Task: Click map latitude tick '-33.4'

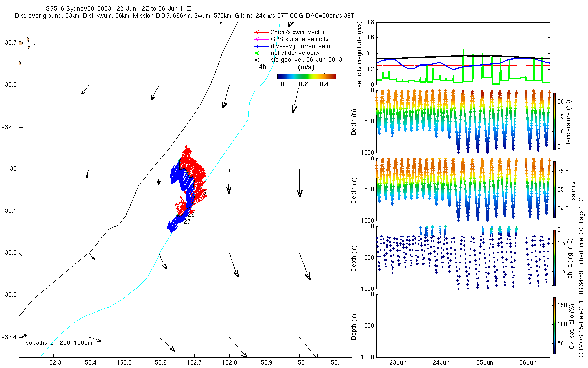Action: click(9, 337)
